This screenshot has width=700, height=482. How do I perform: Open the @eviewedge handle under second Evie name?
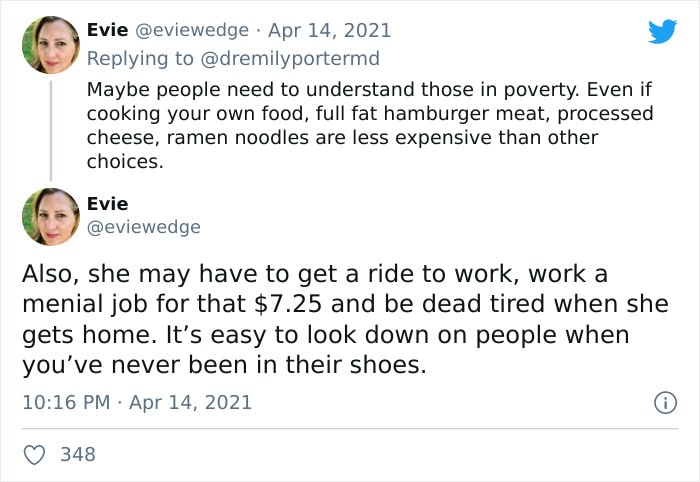pos(144,227)
